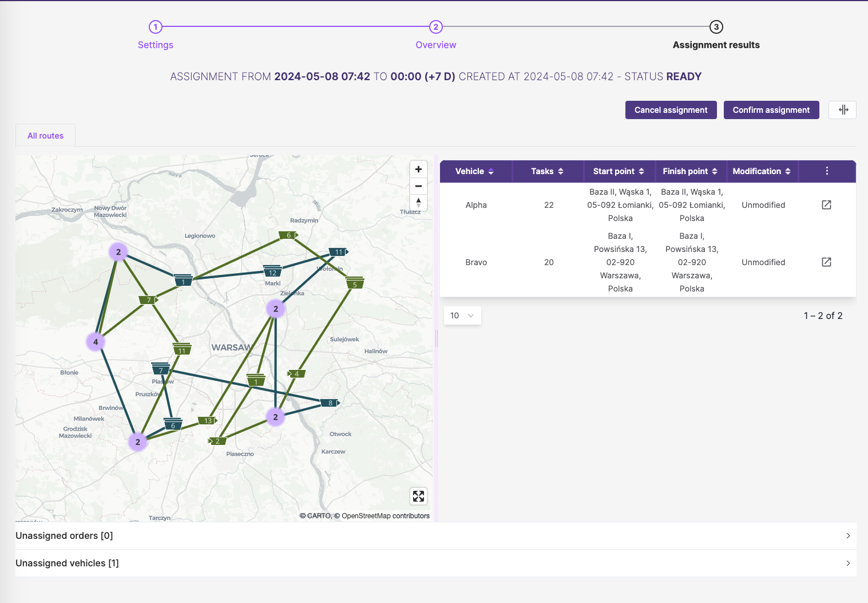This screenshot has width=868, height=603.
Task: Click Cancel assignment button
Action: point(671,110)
